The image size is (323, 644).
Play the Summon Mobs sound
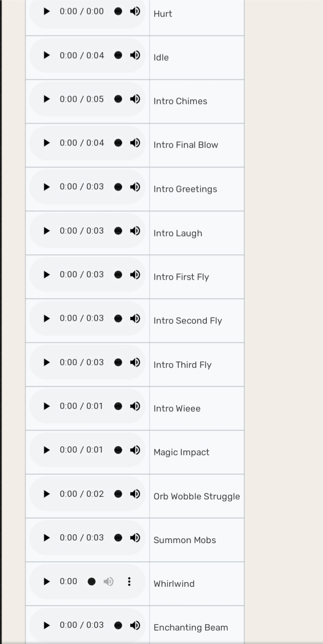tap(46, 537)
